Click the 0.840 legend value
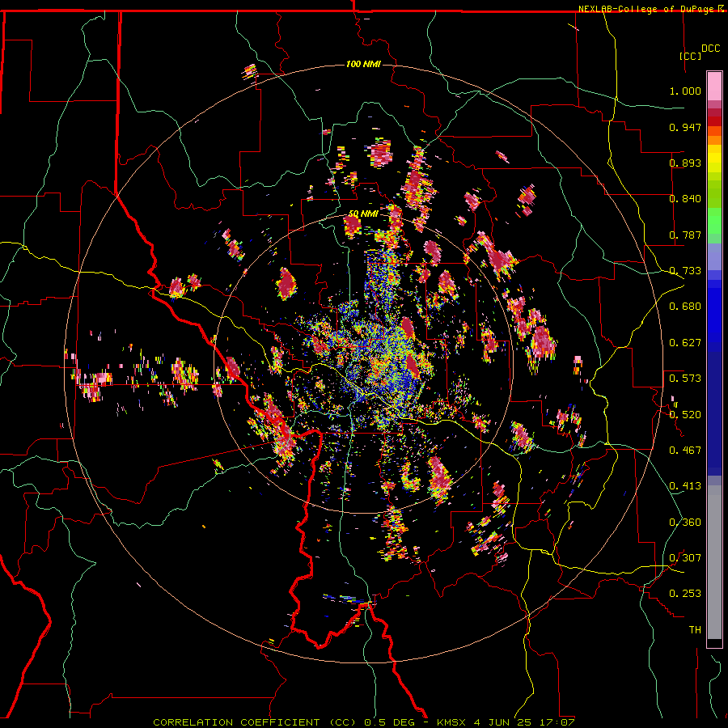728x728 pixels. pos(685,199)
